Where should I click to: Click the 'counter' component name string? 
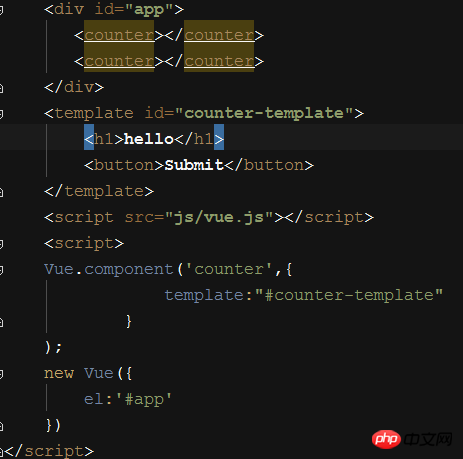pyautogui.click(x=229, y=269)
